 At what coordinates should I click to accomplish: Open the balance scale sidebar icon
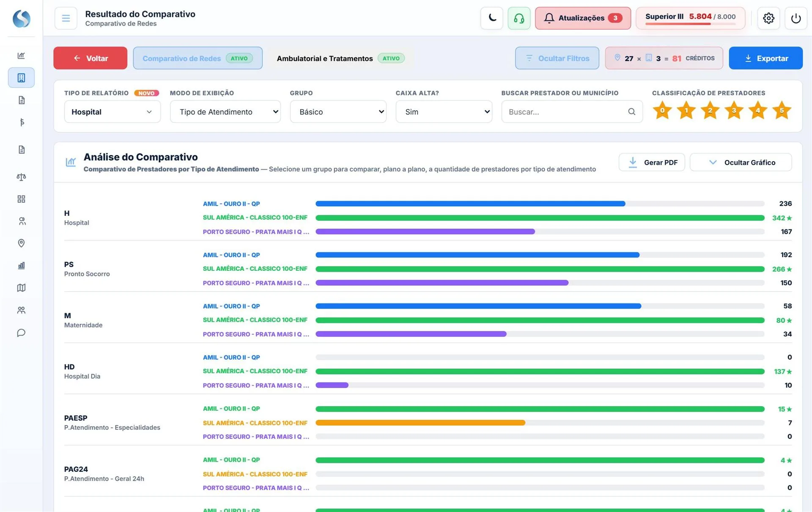pyautogui.click(x=21, y=177)
